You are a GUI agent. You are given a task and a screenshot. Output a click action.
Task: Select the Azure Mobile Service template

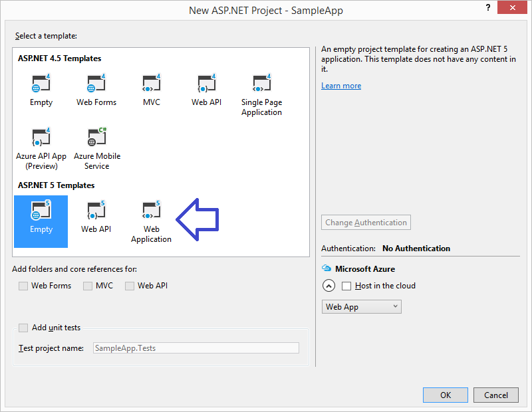[x=97, y=149]
